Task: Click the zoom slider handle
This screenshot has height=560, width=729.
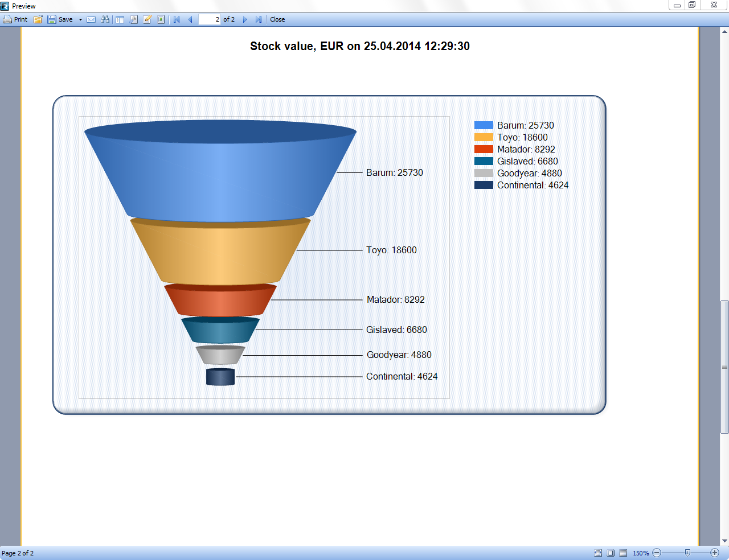Action: point(688,553)
